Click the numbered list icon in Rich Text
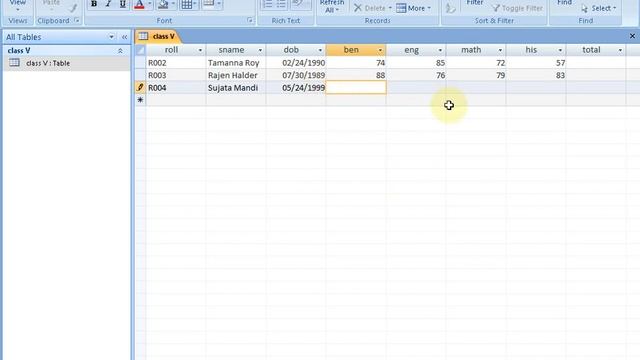 (268, 4)
